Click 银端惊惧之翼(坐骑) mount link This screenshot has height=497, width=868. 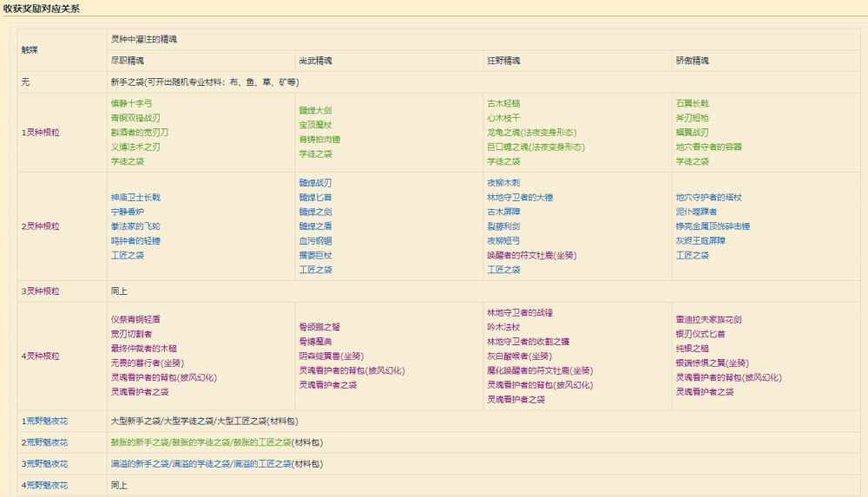(x=712, y=363)
